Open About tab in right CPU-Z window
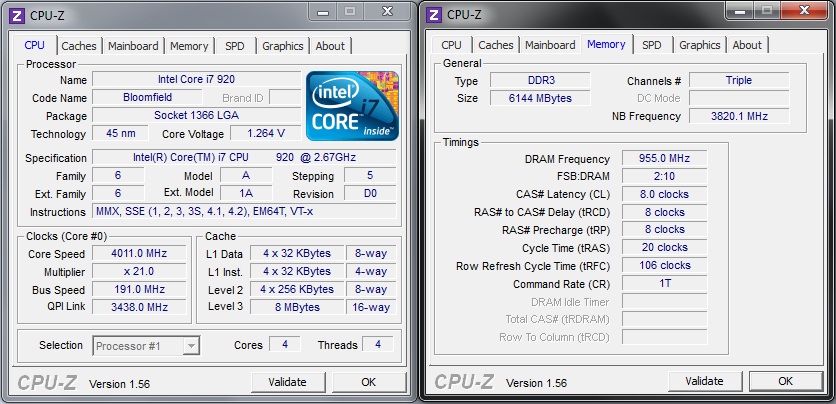Screen dimensions: 836x404 [747, 45]
